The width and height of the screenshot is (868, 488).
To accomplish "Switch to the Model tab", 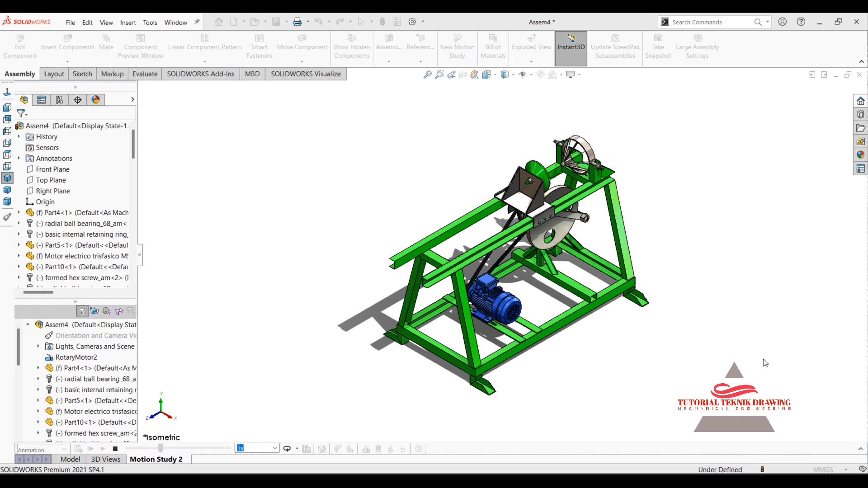I will click(x=71, y=459).
